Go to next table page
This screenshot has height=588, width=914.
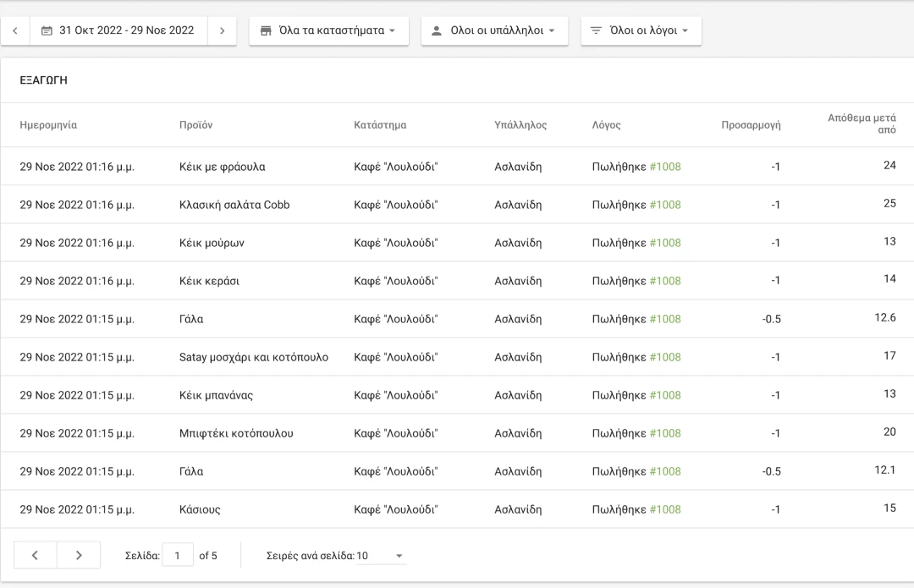[x=79, y=555]
